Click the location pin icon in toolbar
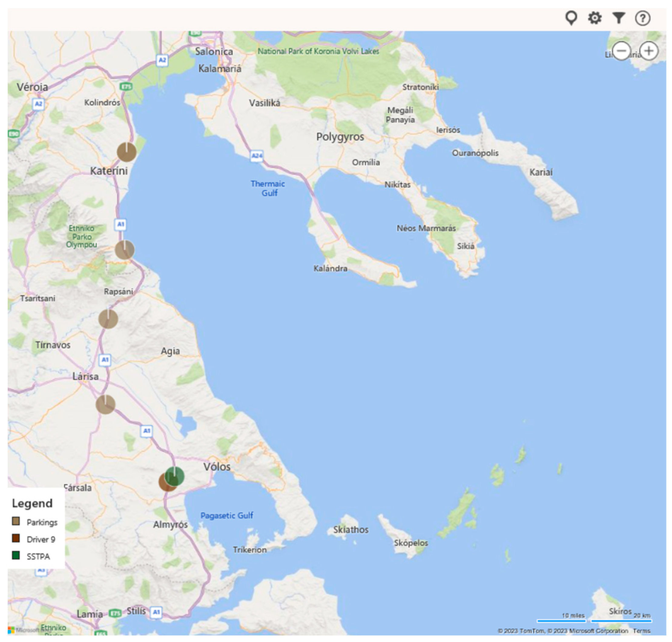This screenshot has width=672, height=642. (x=571, y=18)
